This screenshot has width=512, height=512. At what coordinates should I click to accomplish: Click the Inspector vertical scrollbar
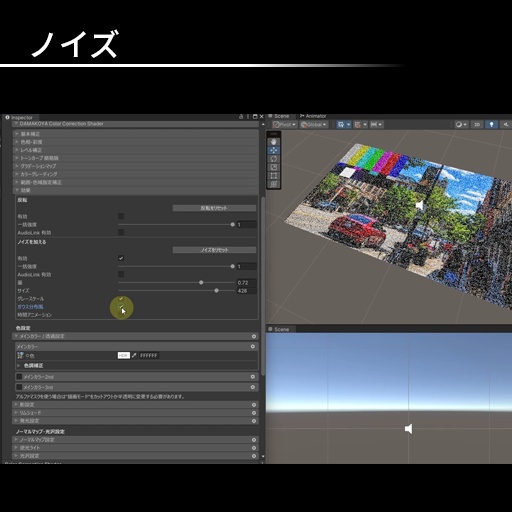coord(263,287)
